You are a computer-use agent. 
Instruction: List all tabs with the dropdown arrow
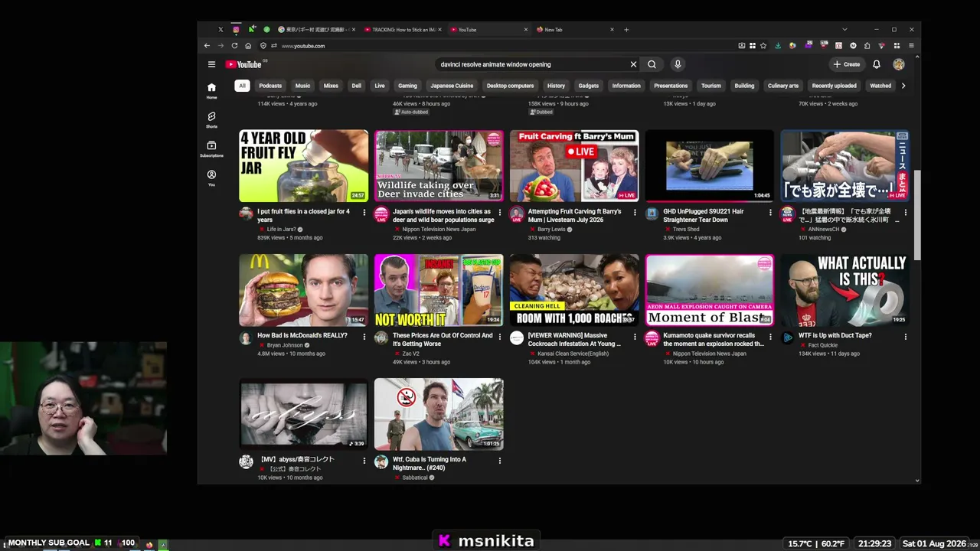(844, 30)
